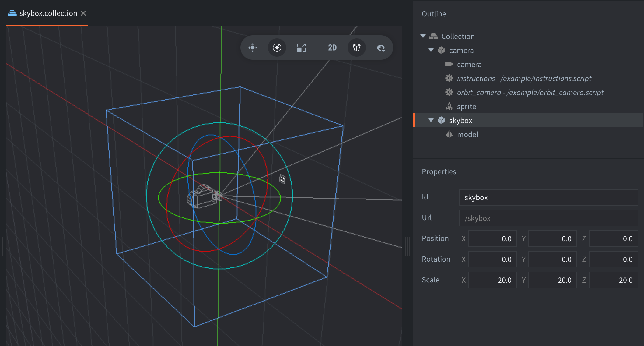This screenshot has width=644, height=346.
Task: Click the model component icon
Action: click(x=449, y=134)
